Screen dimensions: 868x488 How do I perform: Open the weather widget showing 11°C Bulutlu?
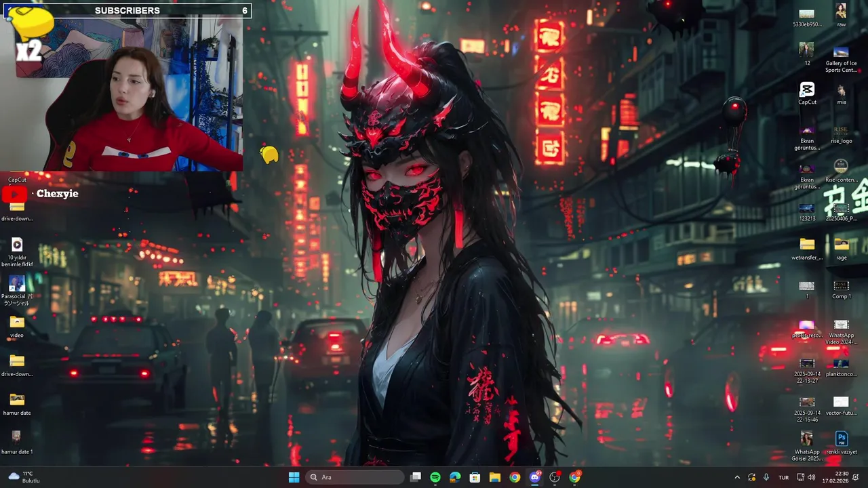click(x=24, y=477)
